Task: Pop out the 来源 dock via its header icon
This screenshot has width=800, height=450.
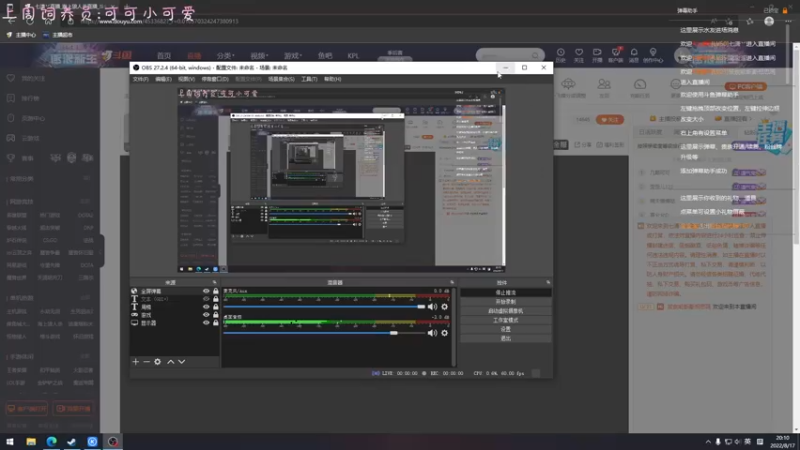Action: click(214, 282)
